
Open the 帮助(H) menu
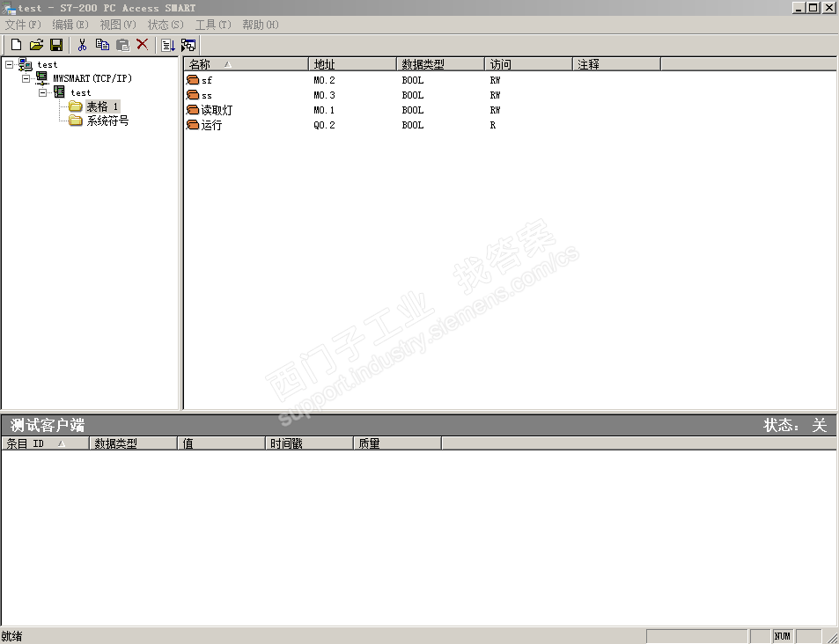click(x=260, y=25)
